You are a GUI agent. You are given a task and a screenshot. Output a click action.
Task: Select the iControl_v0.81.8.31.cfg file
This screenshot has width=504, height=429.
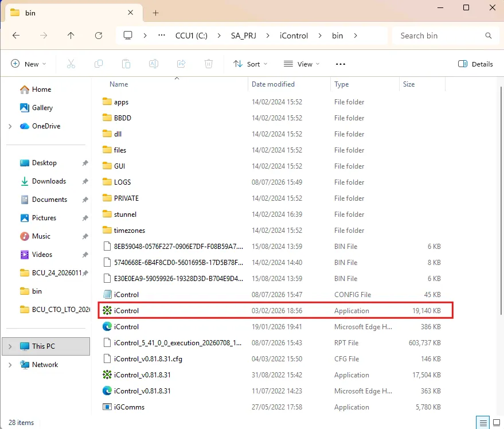tap(272, 359)
